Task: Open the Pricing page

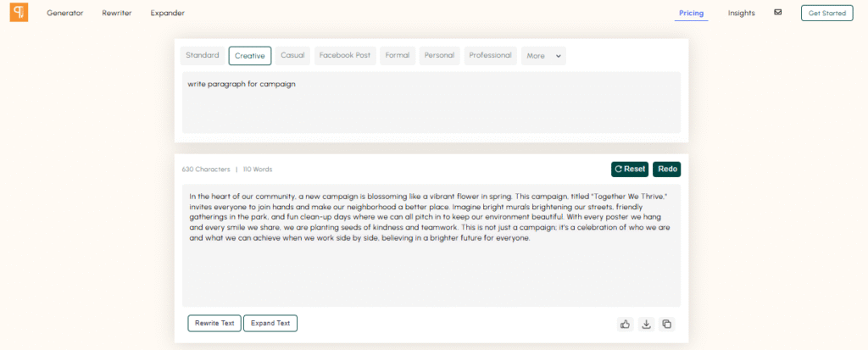Action: 692,14
